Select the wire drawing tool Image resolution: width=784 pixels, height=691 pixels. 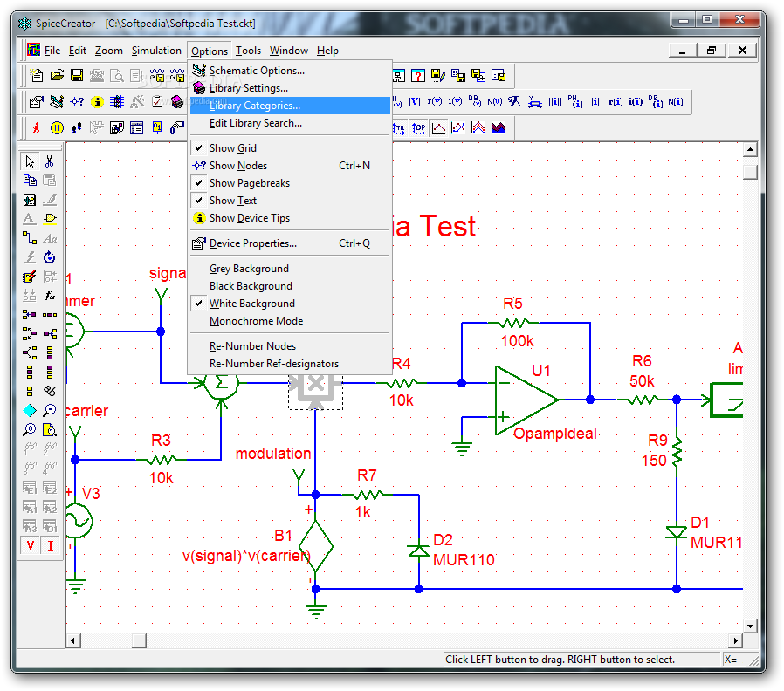[30, 238]
